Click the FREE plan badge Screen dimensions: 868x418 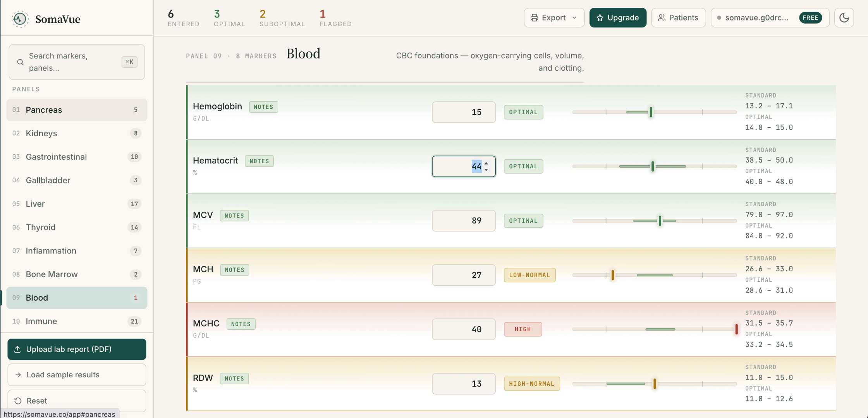point(810,18)
